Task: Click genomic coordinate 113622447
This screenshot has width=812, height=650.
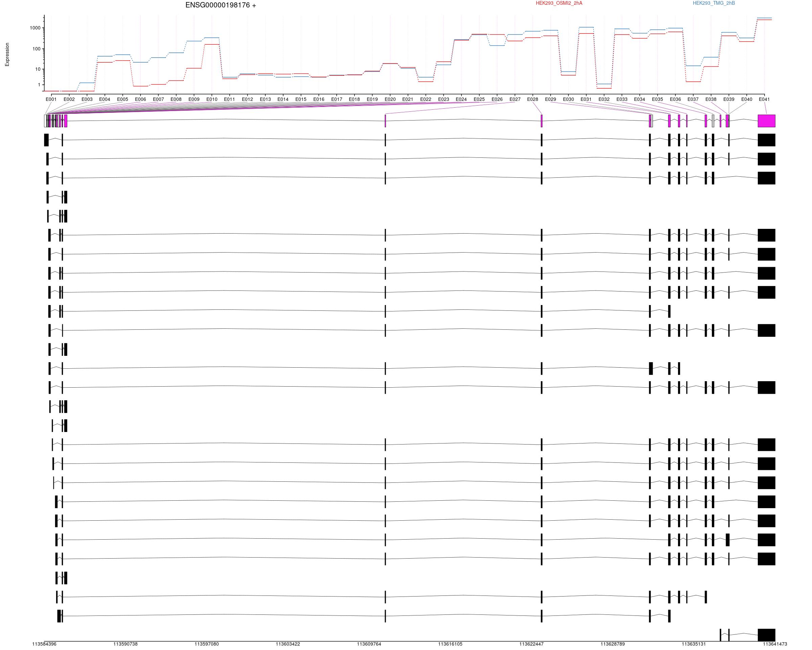Action: click(532, 644)
